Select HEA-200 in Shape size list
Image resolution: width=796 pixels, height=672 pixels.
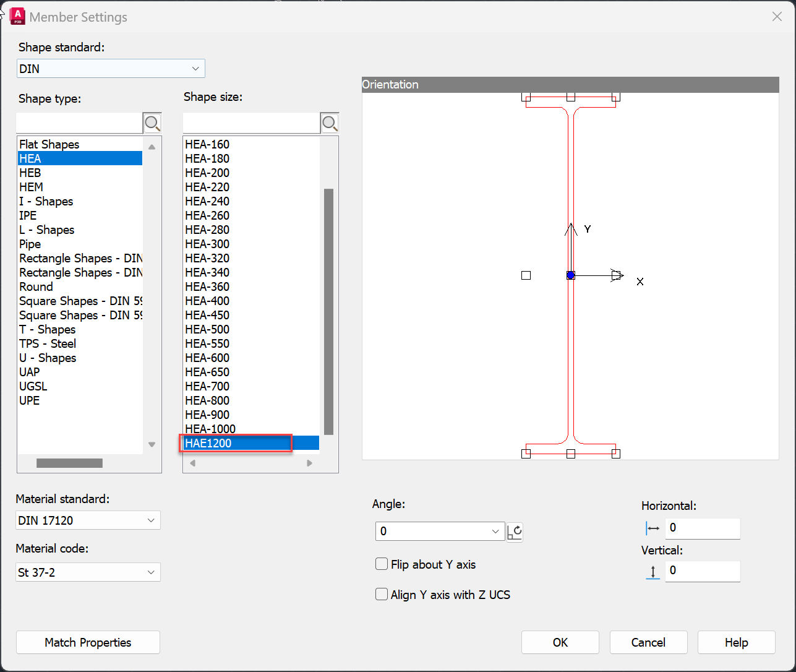tap(251, 173)
